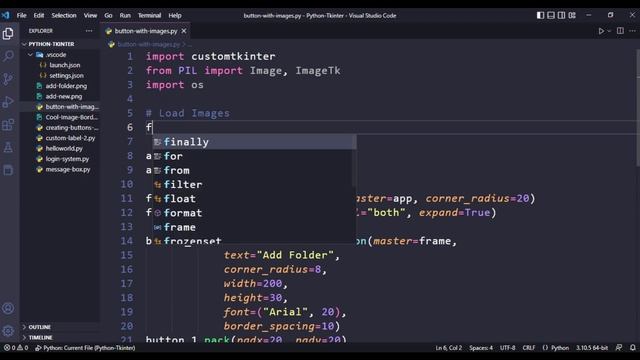This screenshot has height=360, width=640.
Task: Choose 'filter' autocomplete suggestion
Action: [x=254, y=184]
